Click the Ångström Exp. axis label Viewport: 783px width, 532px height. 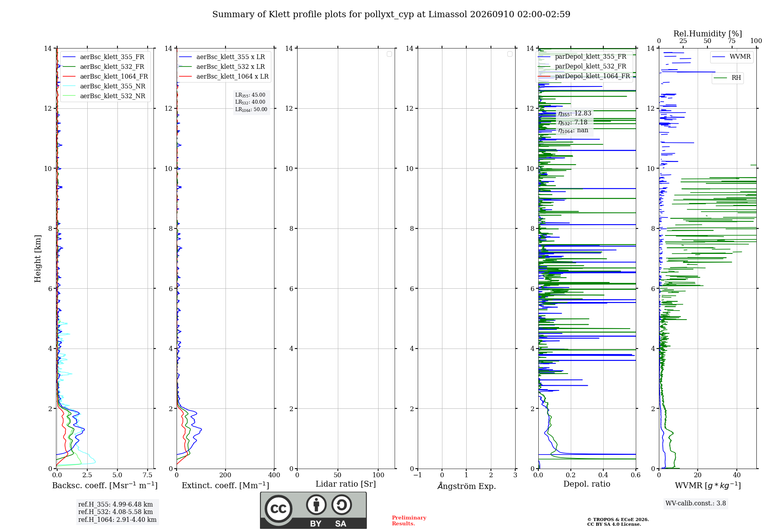pyautogui.click(x=466, y=486)
